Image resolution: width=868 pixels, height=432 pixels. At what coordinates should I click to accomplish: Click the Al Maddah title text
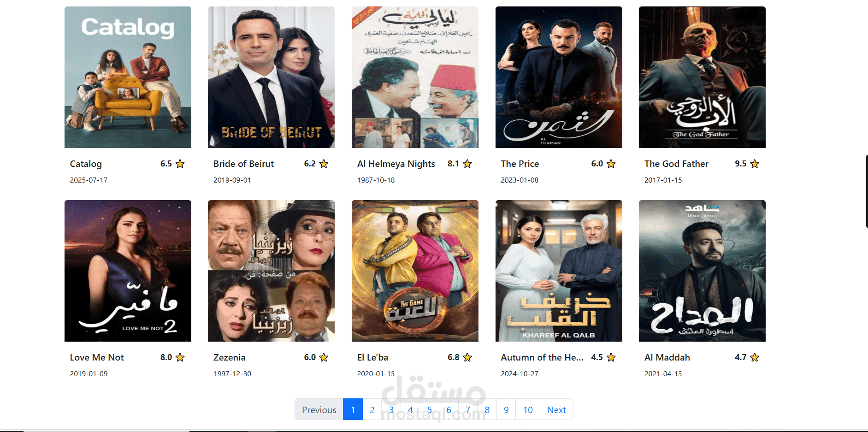click(667, 357)
